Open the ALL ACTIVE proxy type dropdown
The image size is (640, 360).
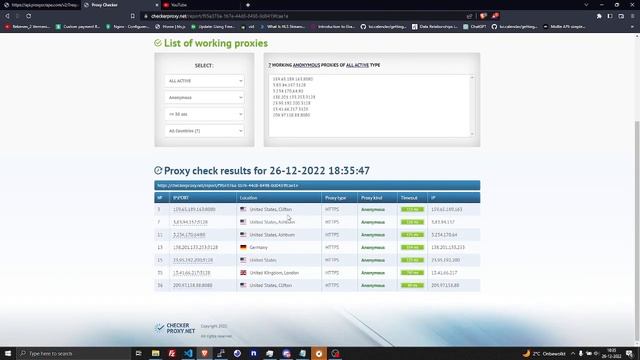(204, 81)
